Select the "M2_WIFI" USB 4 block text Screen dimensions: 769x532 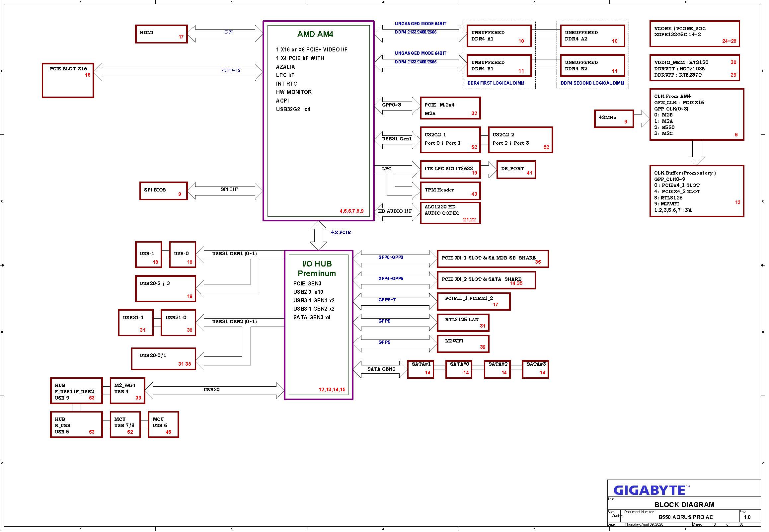[x=125, y=385]
